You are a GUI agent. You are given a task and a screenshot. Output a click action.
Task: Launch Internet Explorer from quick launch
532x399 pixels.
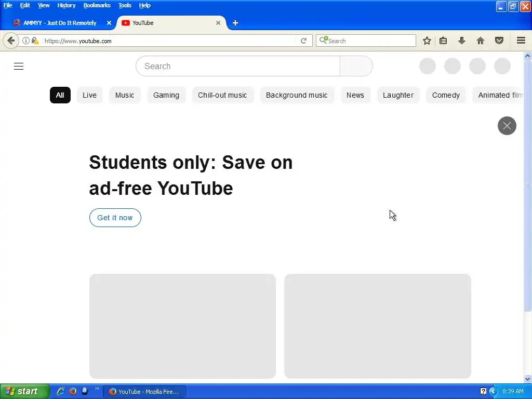61,391
